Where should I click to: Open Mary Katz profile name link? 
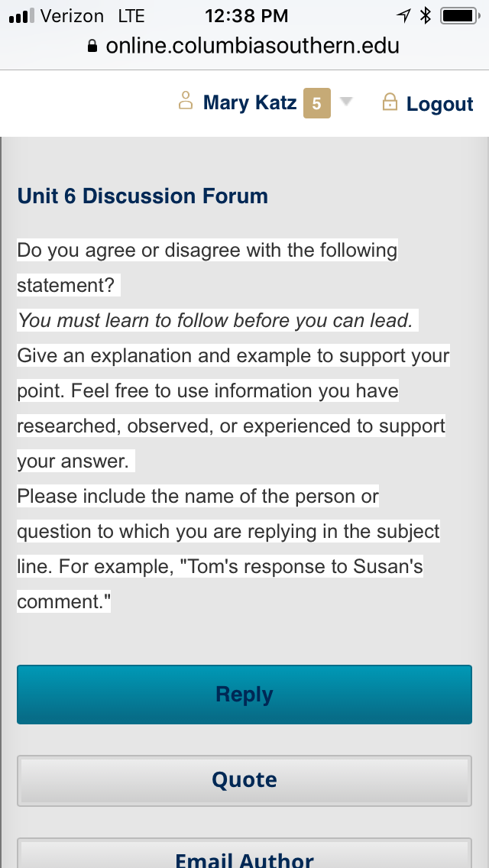pyautogui.click(x=250, y=102)
